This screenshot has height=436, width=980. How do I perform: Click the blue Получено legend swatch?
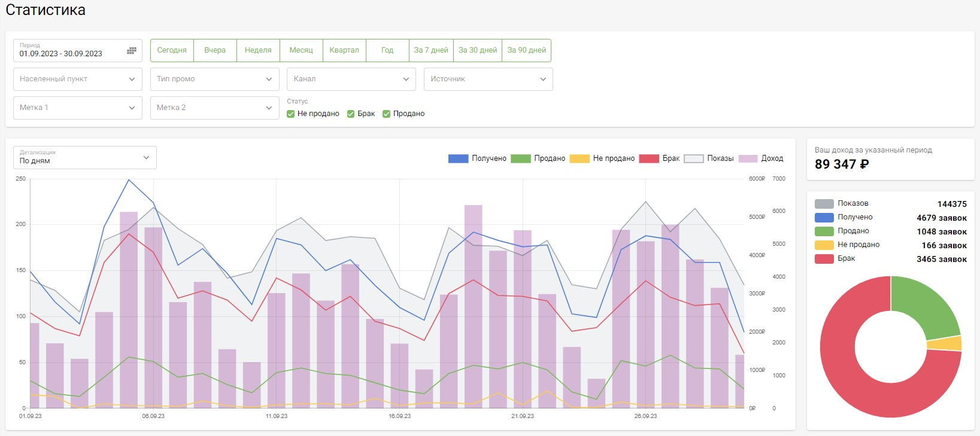point(458,158)
